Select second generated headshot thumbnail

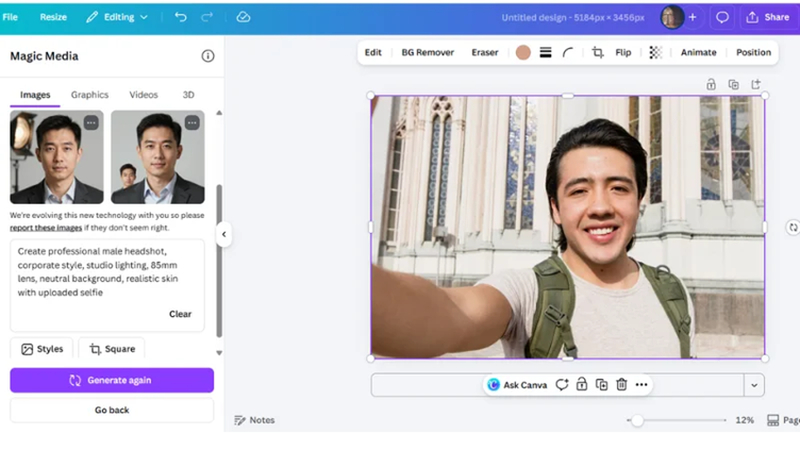click(158, 157)
